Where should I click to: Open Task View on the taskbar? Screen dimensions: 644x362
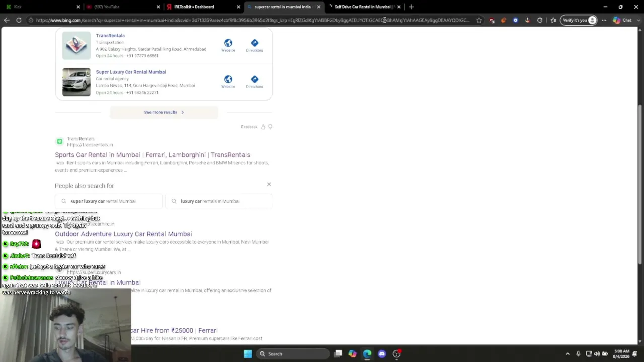click(x=338, y=354)
